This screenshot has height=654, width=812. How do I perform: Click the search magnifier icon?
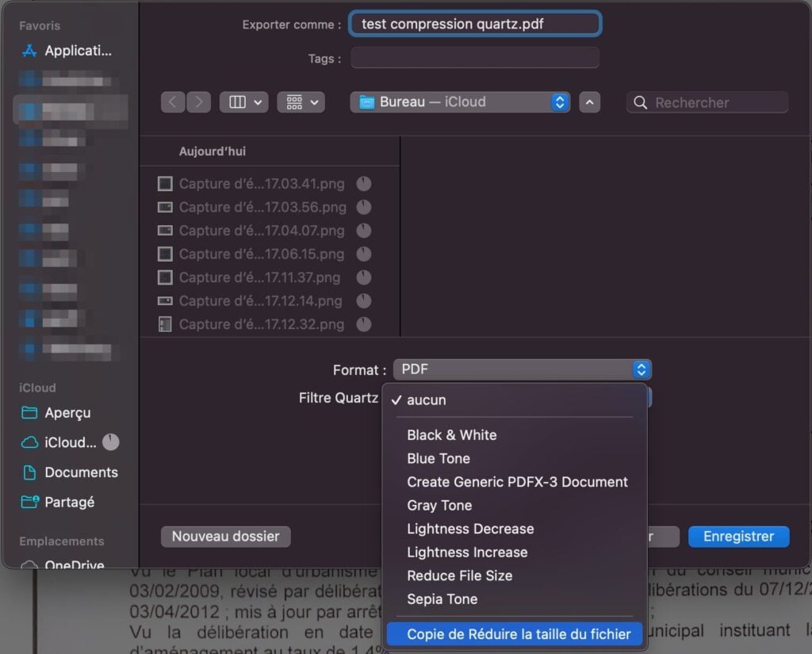[640, 102]
